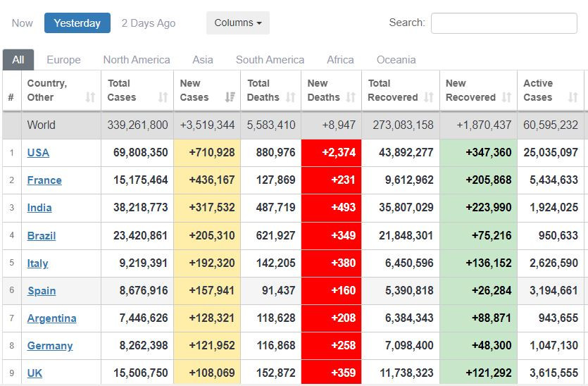
Task: Click USA new recovered +347,360 cell
Action: click(x=479, y=153)
